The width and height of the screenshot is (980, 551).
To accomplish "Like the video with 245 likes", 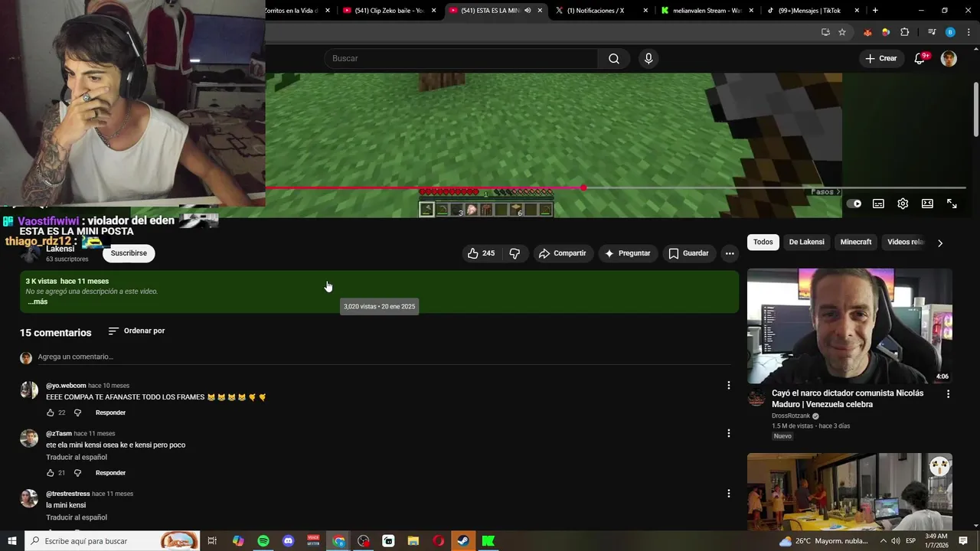I will [481, 253].
